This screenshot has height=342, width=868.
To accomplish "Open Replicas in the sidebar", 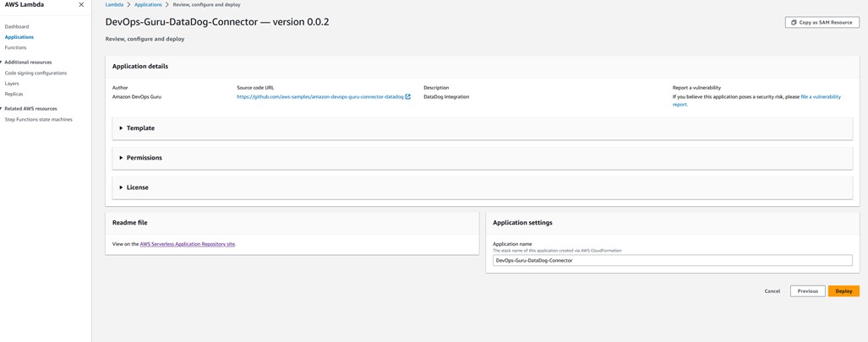I will point(14,94).
